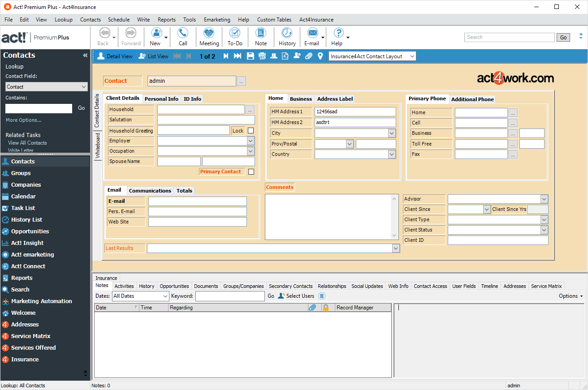
Task: Expand the Occupation dropdown
Action: 251,151
